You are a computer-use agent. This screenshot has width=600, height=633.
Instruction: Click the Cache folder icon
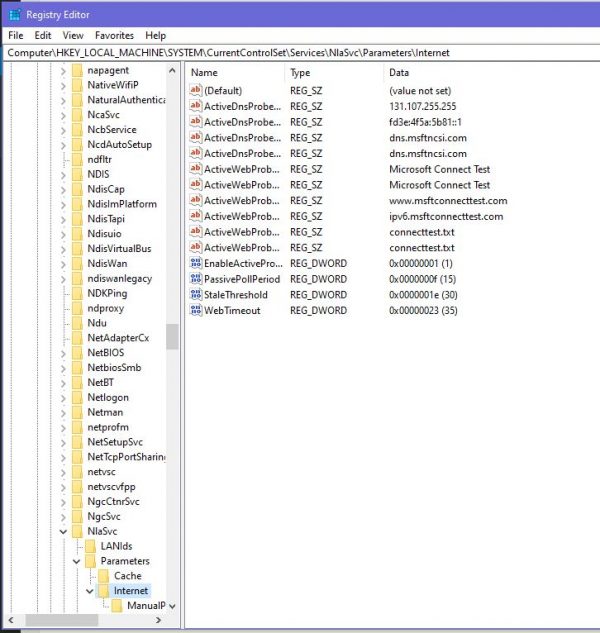tap(105, 576)
